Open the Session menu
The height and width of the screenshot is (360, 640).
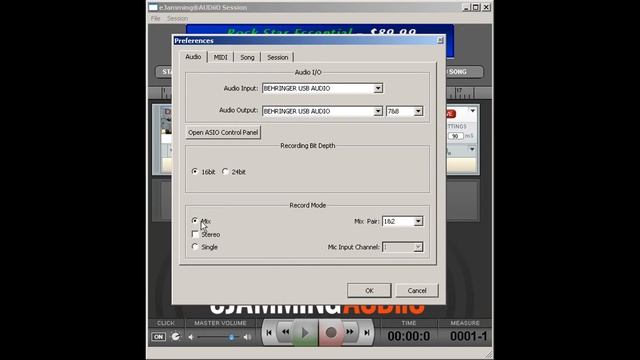177,18
